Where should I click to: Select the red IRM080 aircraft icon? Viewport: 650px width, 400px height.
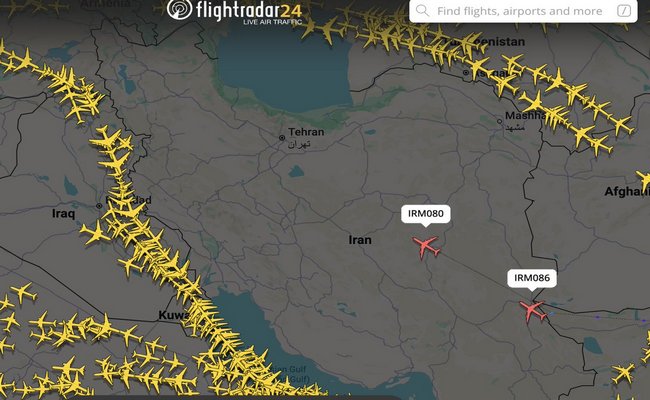click(x=426, y=247)
